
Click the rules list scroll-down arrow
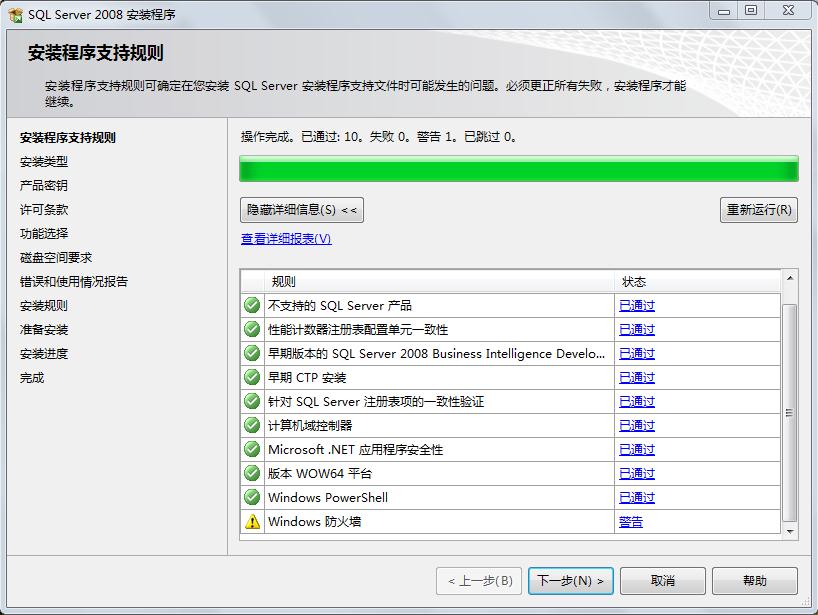click(x=789, y=532)
